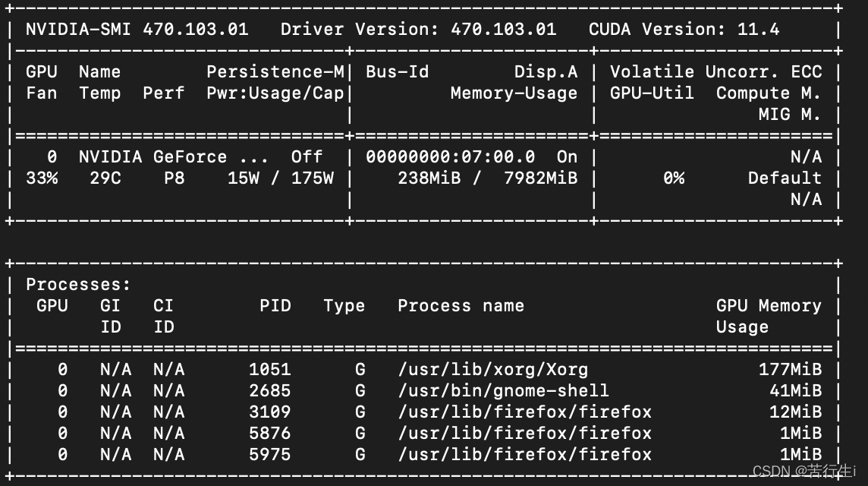The width and height of the screenshot is (868, 486).
Task: Click the 0% GPU-Util reading
Action: point(674,178)
